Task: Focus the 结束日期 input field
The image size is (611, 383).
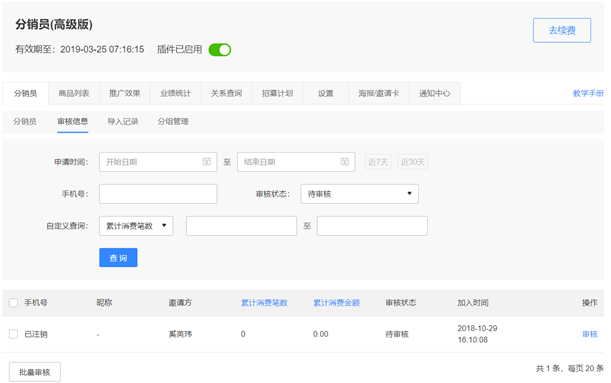Action: [x=296, y=162]
